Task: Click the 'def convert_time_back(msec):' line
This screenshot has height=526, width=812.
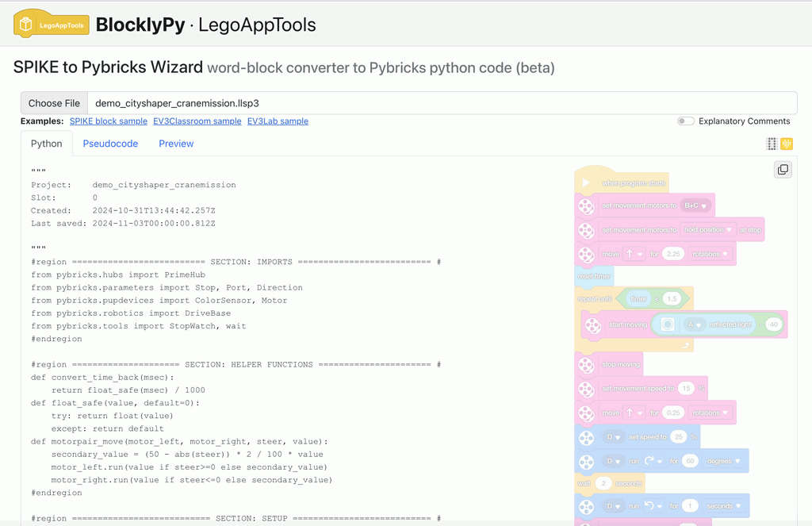Action: (102, 378)
